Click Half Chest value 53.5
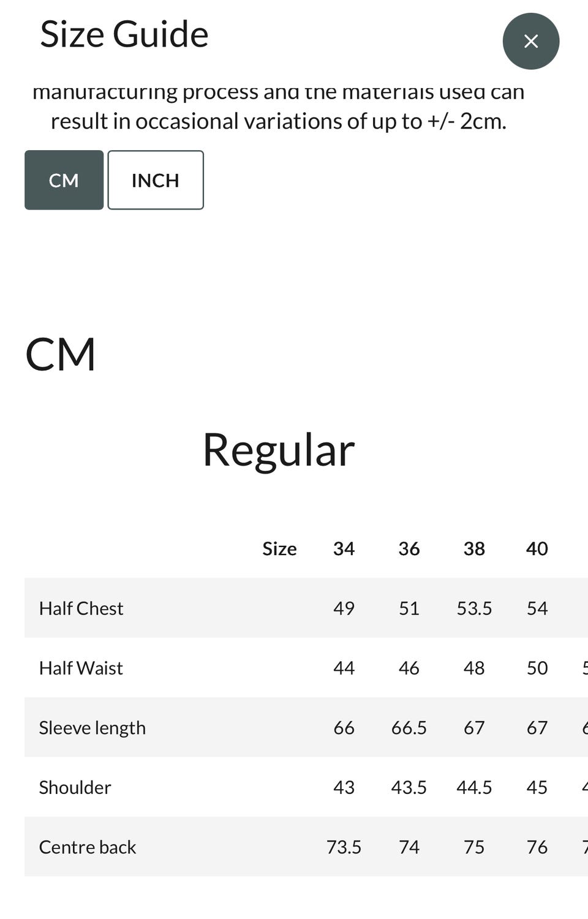The width and height of the screenshot is (588, 919). (x=474, y=608)
